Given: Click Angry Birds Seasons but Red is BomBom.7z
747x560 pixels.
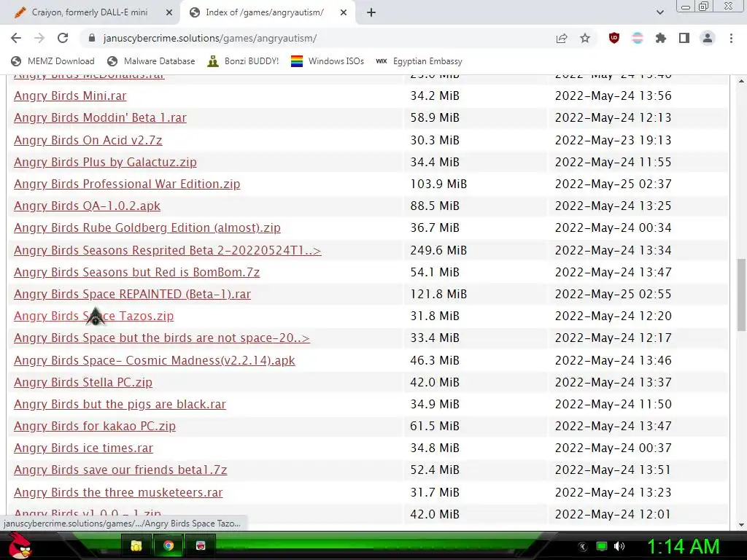Looking at the screenshot, I should (136, 272).
